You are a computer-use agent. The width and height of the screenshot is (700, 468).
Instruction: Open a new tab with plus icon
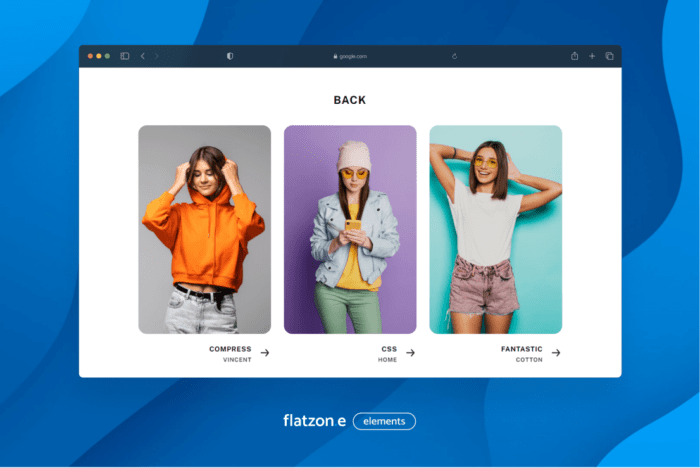click(592, 56)
